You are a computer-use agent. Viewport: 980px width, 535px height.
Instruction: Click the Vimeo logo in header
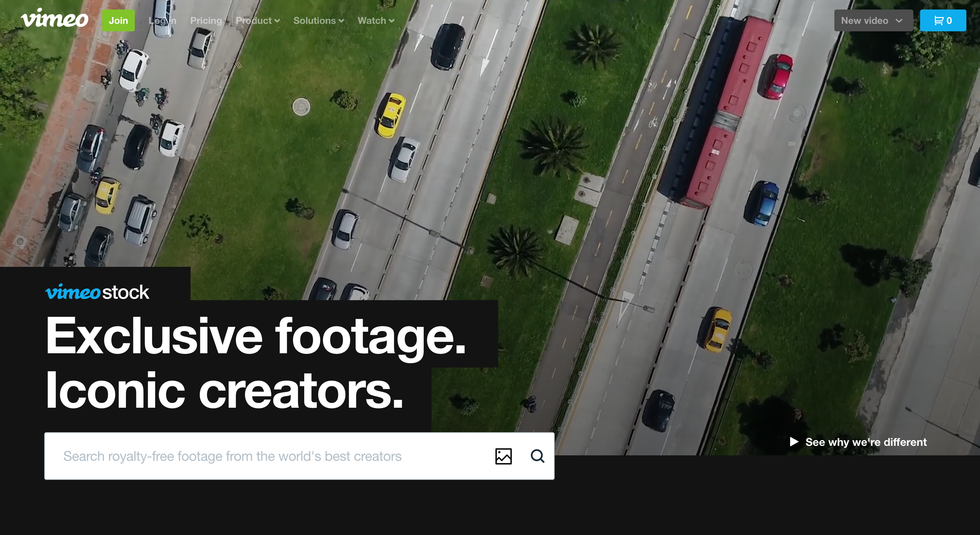pyautogui.click(x=54, y=19)
